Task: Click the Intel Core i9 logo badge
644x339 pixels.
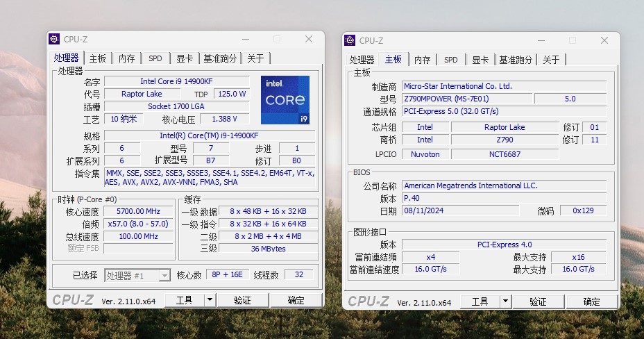Action: 285,100
